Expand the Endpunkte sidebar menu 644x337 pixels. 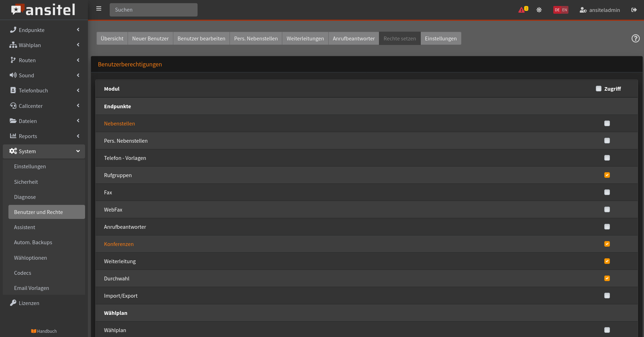(44, 30)
